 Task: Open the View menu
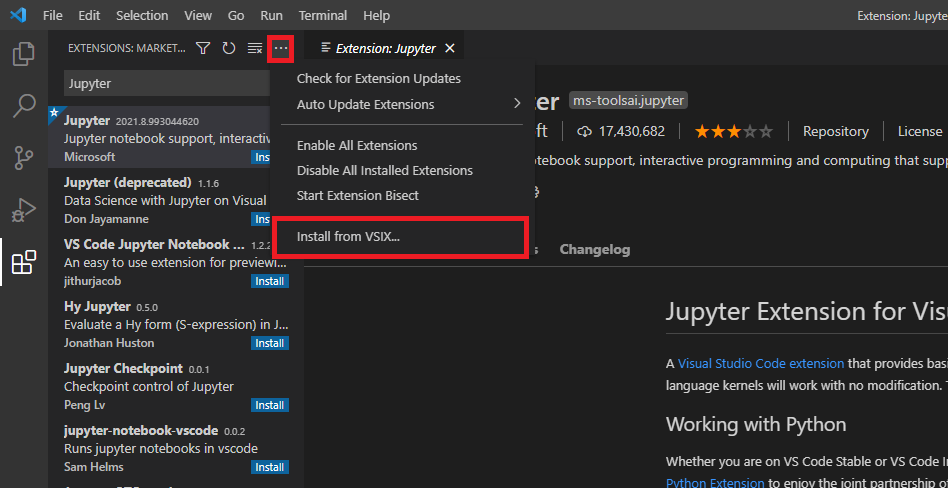tap(198, 15)
